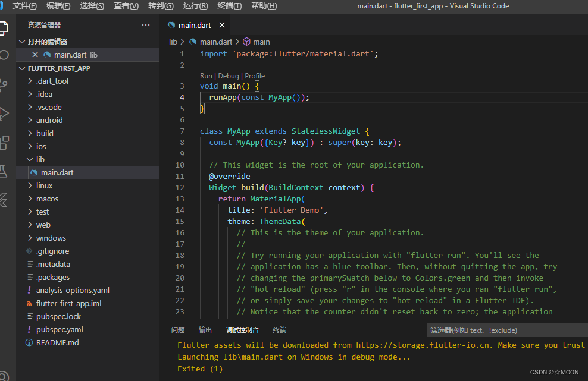The width and height of the screenshot is (588, 381).
Task: Click the Run CodeLens above main()
Action: point(206,76)
